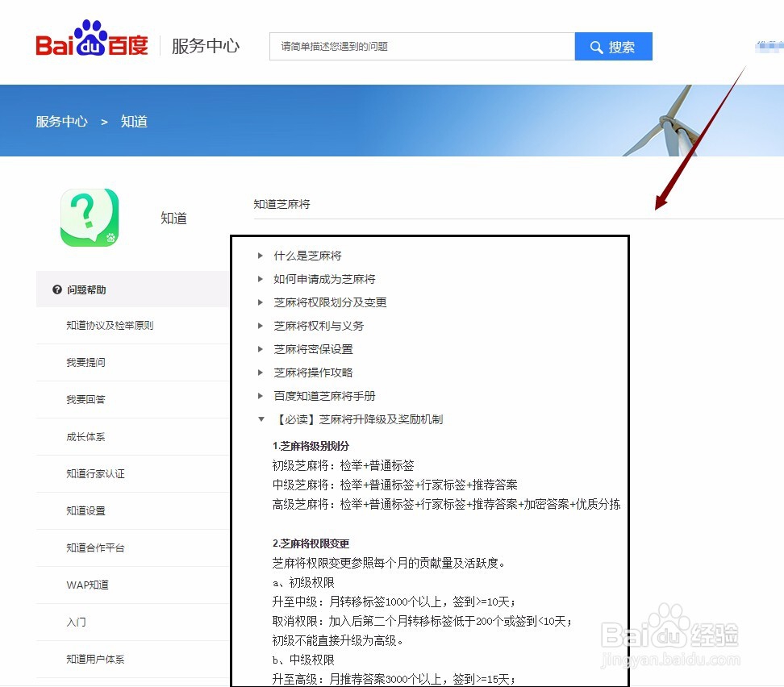This screenshot has width=784, height=687.
Task: Expand the arrow beside 芝麻将密保设置
Action: [260, 349]
